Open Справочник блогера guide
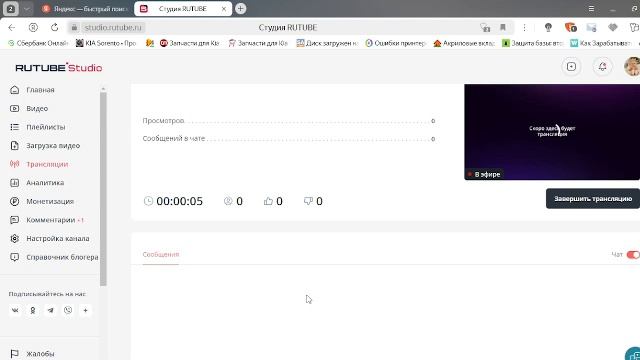The image size is (640, 360). (x=62, y=257)
